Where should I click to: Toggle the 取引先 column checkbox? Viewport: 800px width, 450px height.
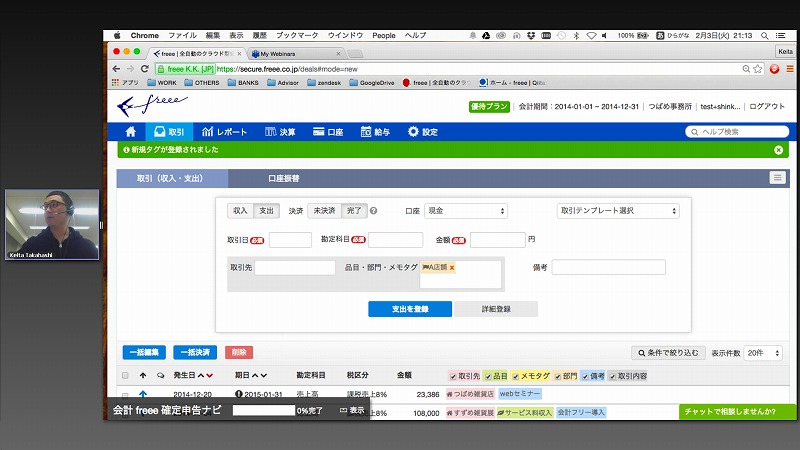coord(453,376)
